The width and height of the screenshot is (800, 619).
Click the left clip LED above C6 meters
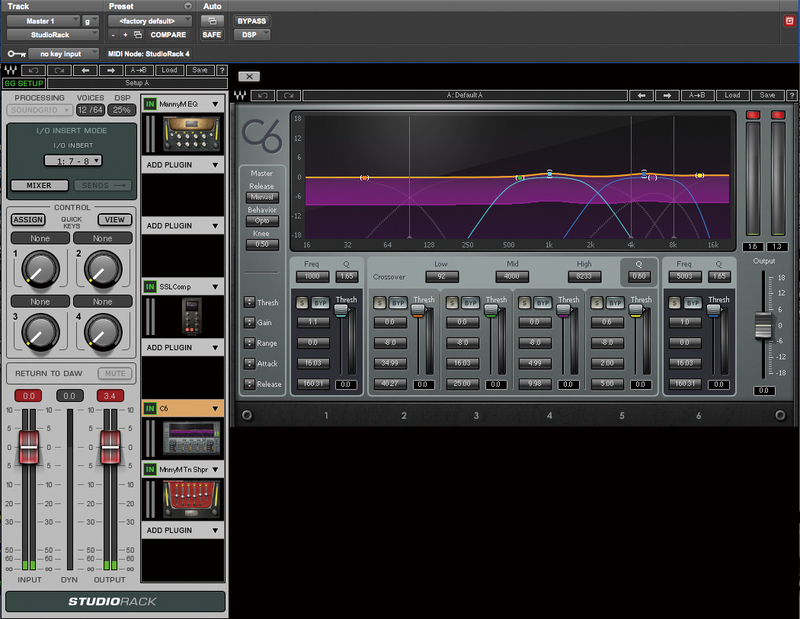(x=753, y=115)
